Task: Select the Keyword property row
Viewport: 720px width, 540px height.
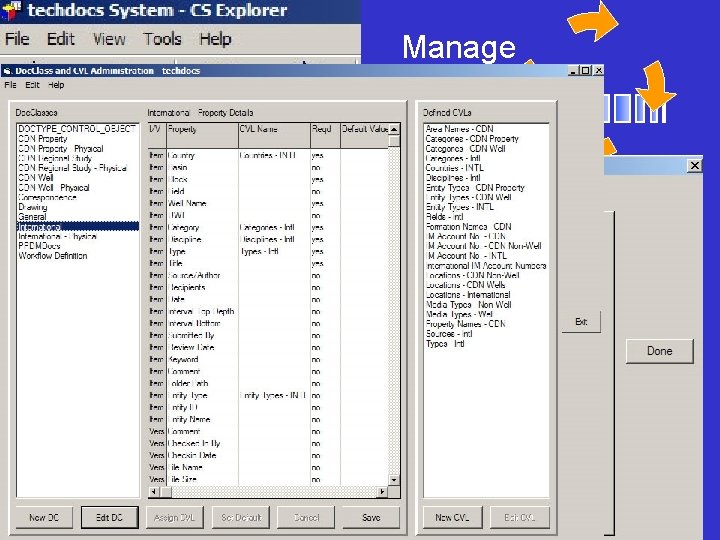Action: coord(268,360)
